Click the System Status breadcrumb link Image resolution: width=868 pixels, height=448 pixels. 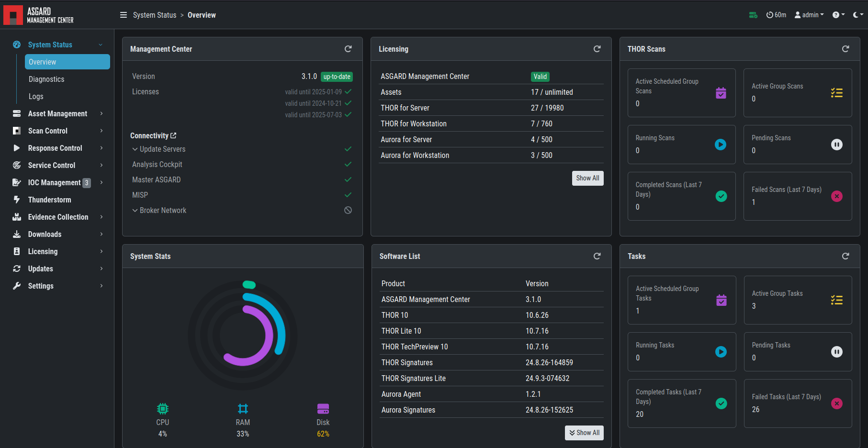point(155,15)
